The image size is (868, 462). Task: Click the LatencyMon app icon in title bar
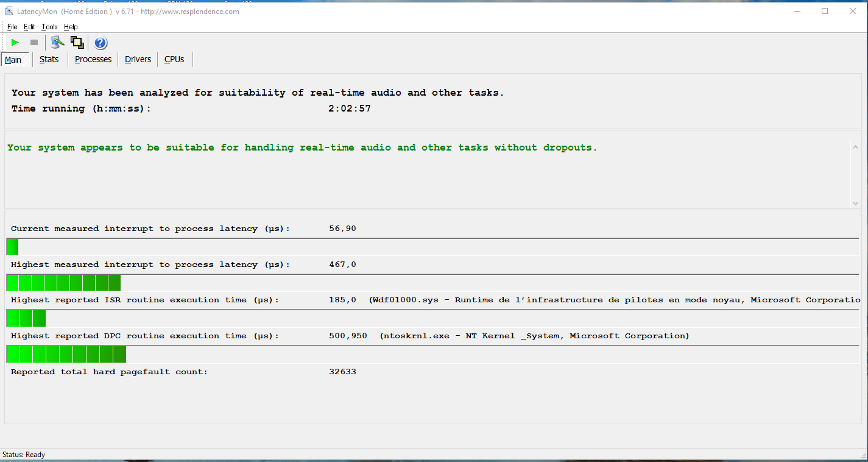pyautogui.click(x=9, y=11)
